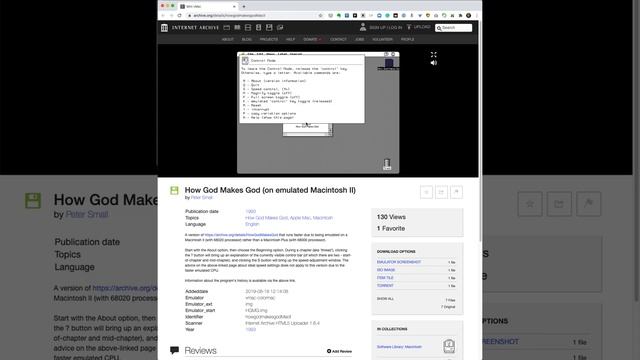
Task: Click the 130 Views statistic text
Action: pyautogui.click(x=391, y=217)
